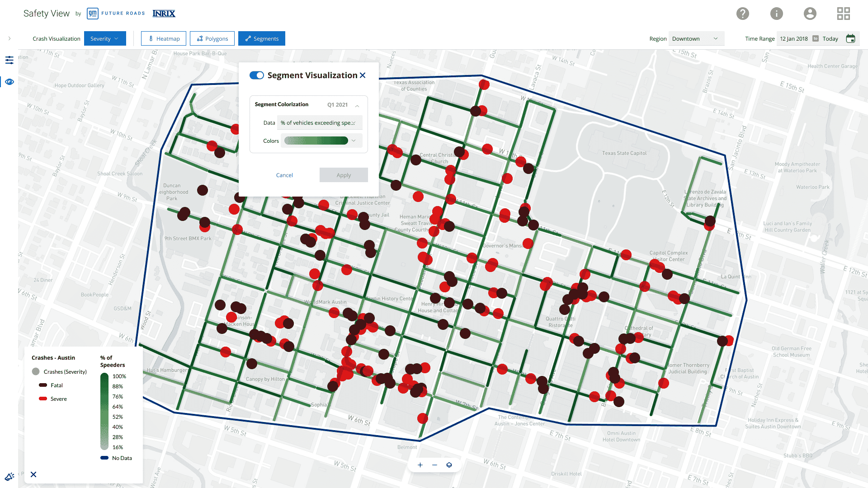Click the Severity filter menu item
This screenshot has height=488, width=868.
104,38
